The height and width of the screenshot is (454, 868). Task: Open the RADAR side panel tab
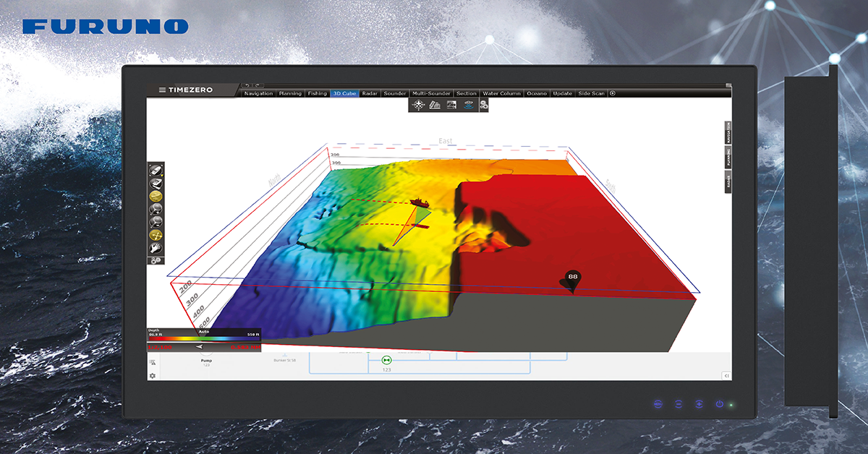pos(728,182)
